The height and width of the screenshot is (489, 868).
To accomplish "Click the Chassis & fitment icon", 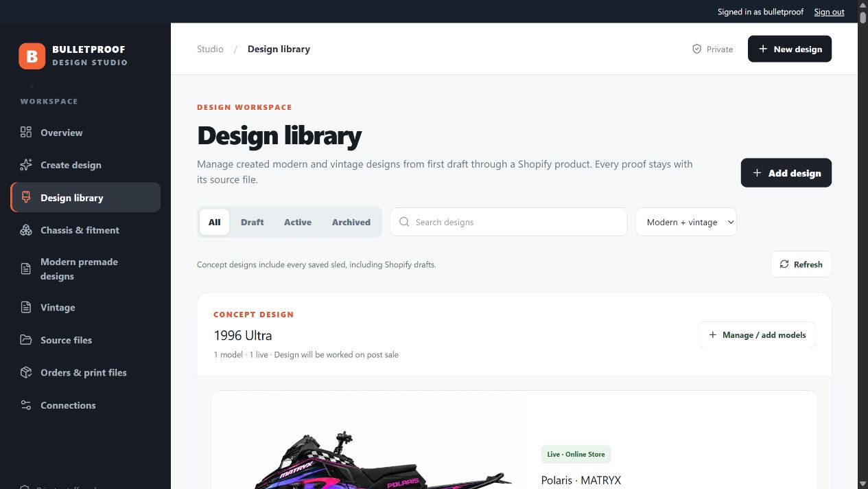I will pos(26,230).
